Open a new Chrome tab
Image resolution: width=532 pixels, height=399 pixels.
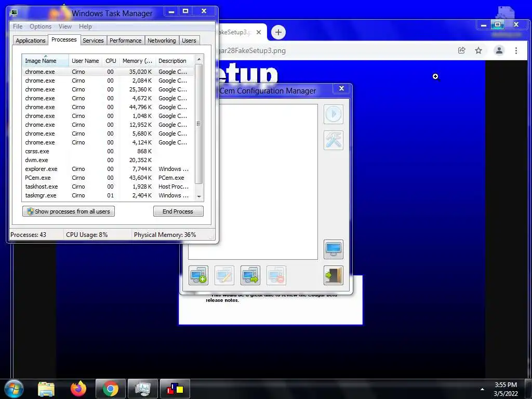tap(278, 32)
